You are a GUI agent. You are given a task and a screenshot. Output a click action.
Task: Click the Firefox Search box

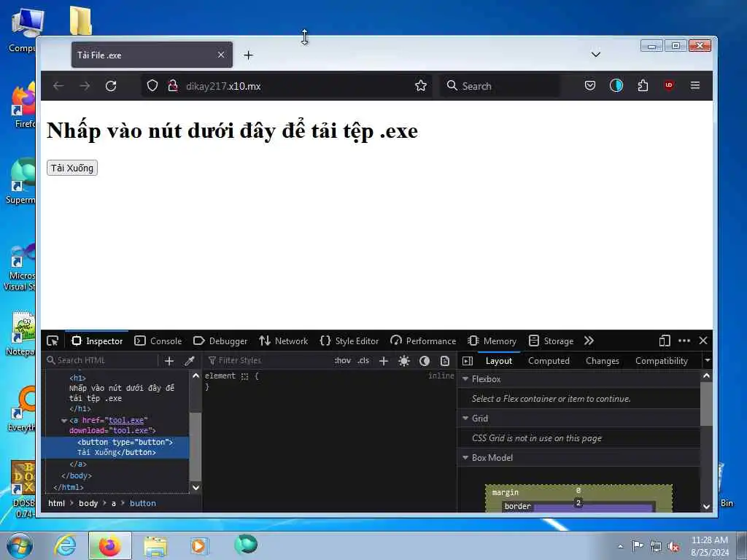pyautogui.click(x=500, y=86)
